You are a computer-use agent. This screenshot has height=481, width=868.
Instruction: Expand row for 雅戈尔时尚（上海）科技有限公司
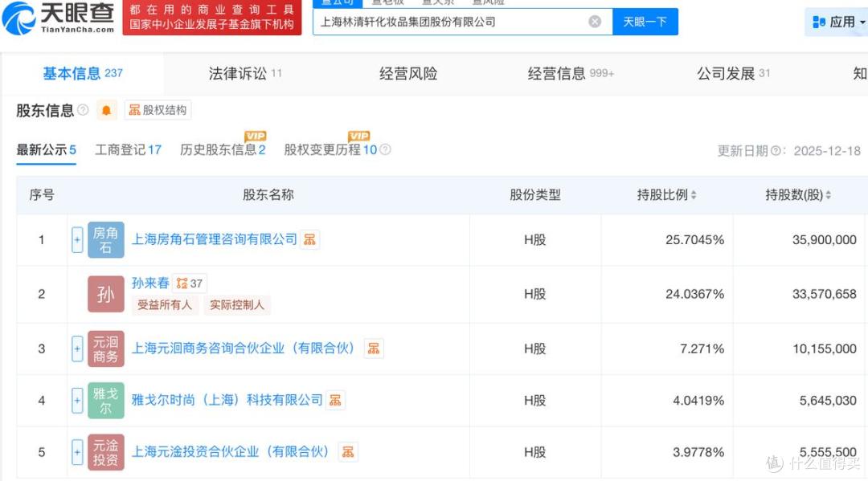tap(77, 400)
